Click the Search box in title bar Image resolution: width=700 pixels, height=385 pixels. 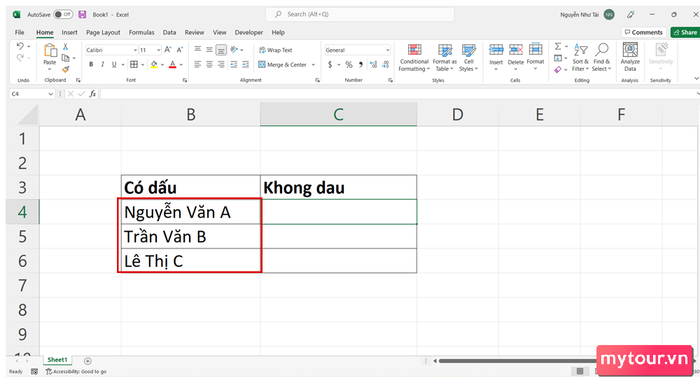coord(360,14)
